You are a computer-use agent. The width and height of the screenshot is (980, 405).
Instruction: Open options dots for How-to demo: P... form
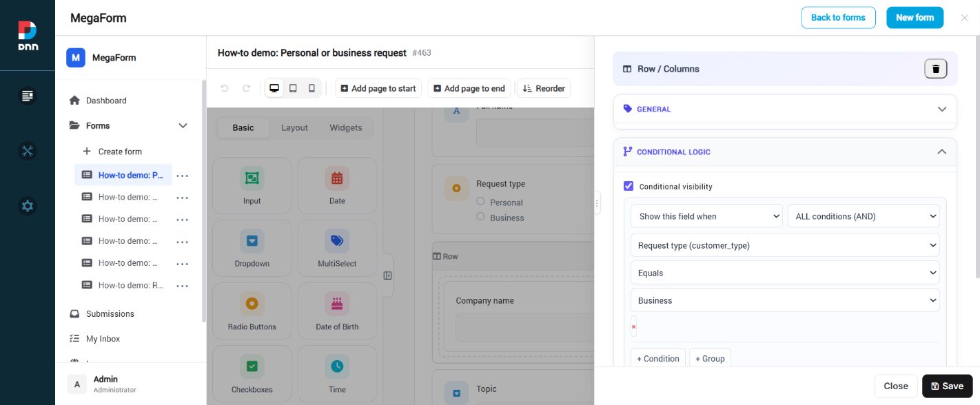click(x=182, y=176)
